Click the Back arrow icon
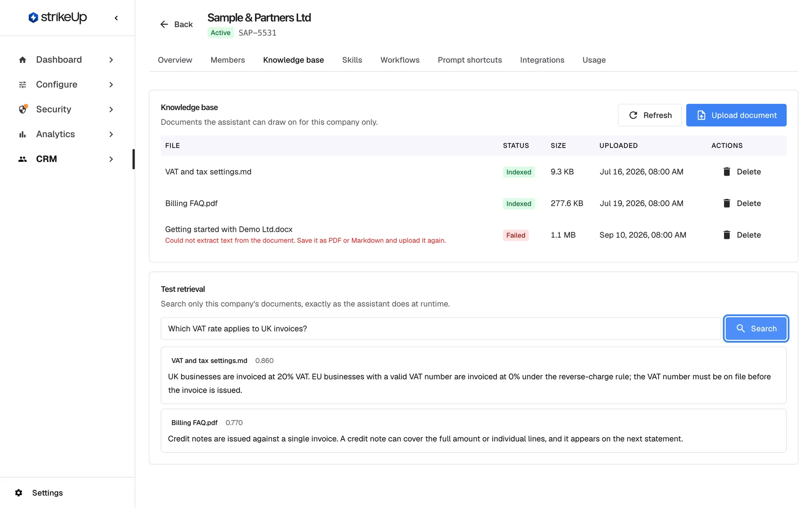812x508 pixels. [164, 24]
